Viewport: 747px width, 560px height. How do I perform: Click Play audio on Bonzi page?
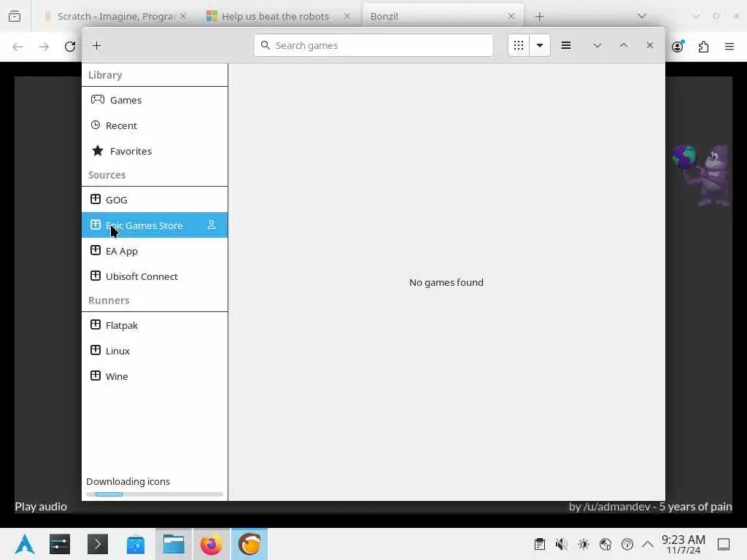click(x=41, y=507)
